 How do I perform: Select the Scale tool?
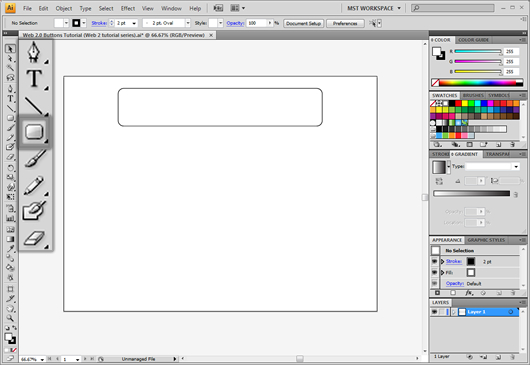10,177
